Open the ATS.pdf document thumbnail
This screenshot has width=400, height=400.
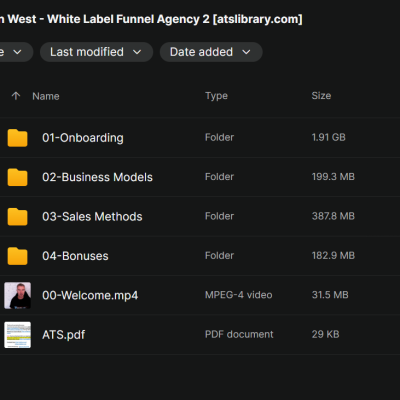pyautogui.click(x=17, y=335)
